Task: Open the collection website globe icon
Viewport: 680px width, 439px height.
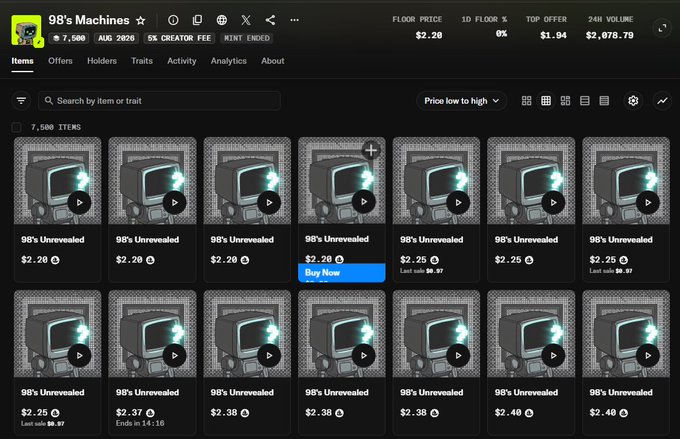Action: click(x=222, y=20)
